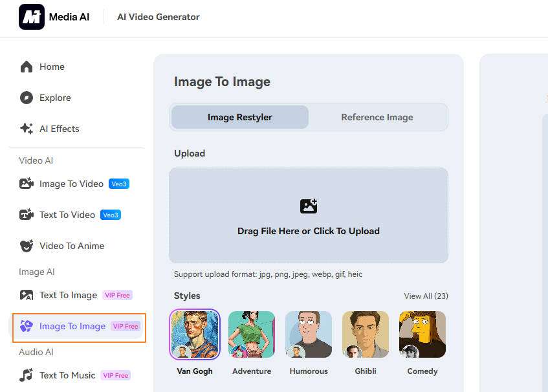The image size is (548, 392).
Task: Select the Van Gogh style thumbnail
Action: pyautogui.click(x=195, y=334)
